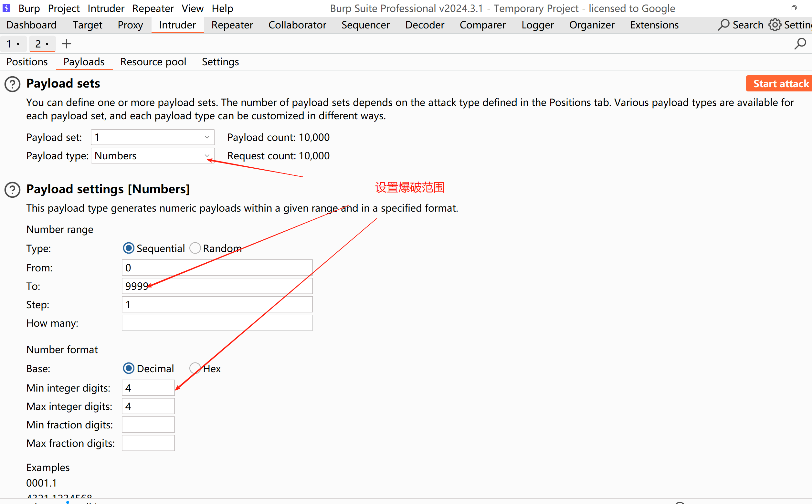Click the Search magnifier icon in top bar
812x504 pixels.
(x=723, y=25)
